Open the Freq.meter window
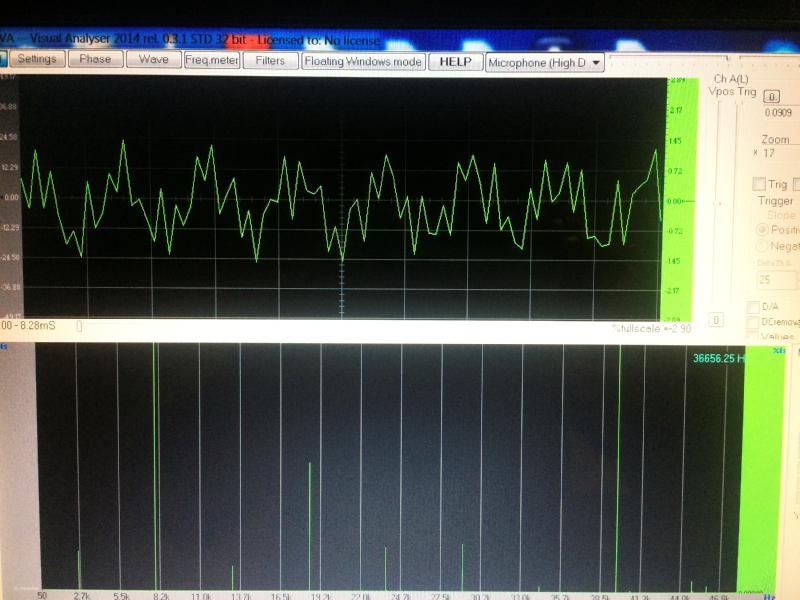800x600 pixels. click(212, 60)
